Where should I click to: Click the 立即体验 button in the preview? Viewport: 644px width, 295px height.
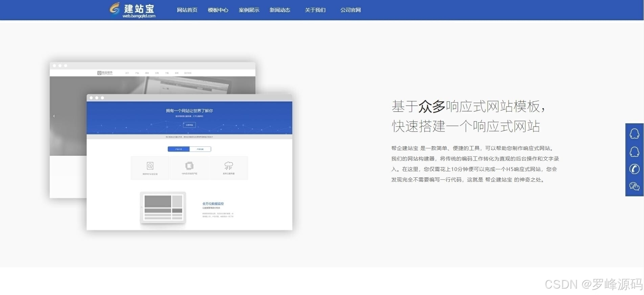[x=189, y=125]
